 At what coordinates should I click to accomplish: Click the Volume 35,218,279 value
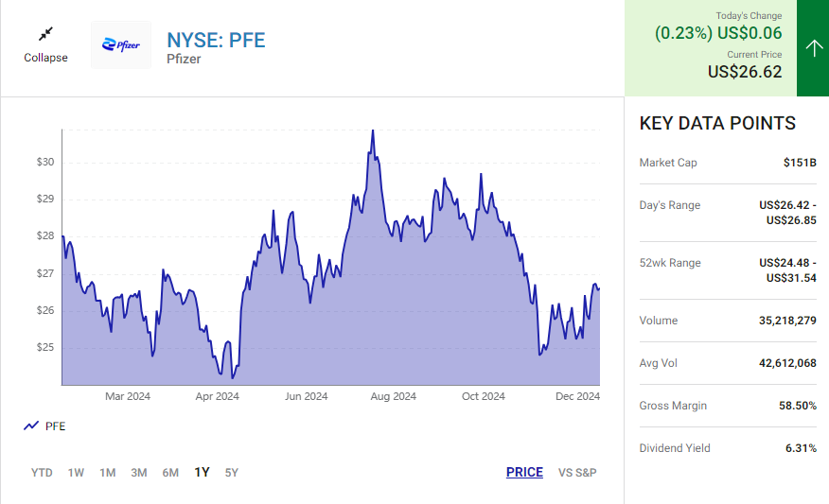click(x=787, y=321)
